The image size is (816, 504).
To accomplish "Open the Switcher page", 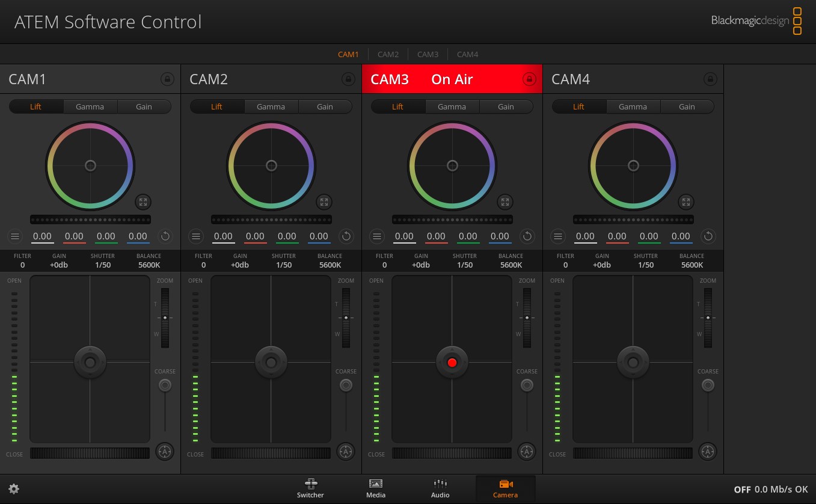I will coord(310,489).
